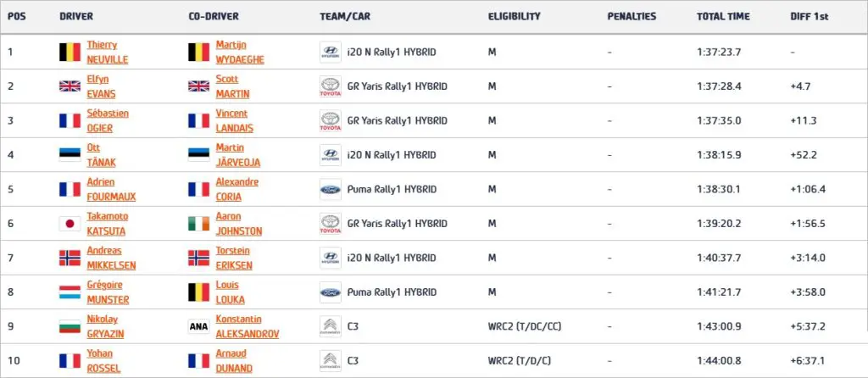Click the Hyundai logo in the first row
The width and height of the screenshot is (868, 378).
329,52
